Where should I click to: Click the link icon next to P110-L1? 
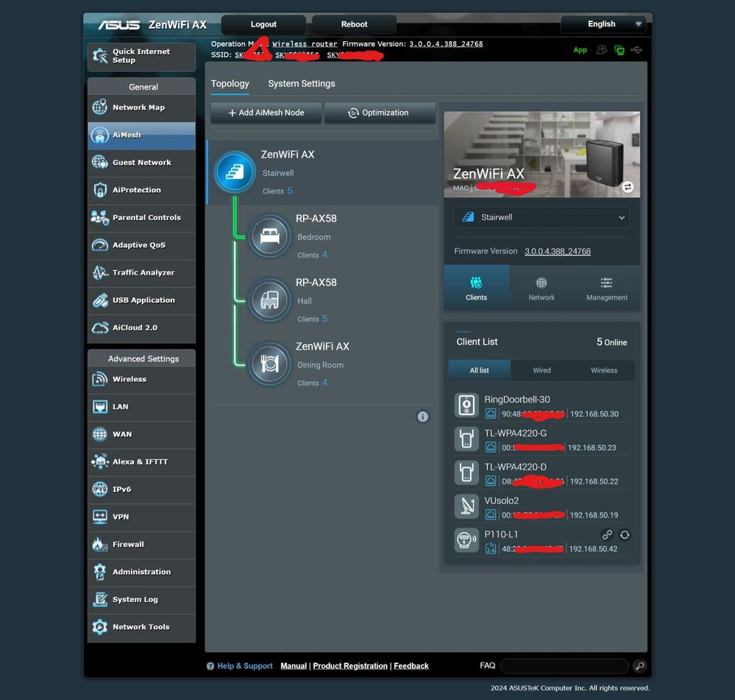(608, 535)
